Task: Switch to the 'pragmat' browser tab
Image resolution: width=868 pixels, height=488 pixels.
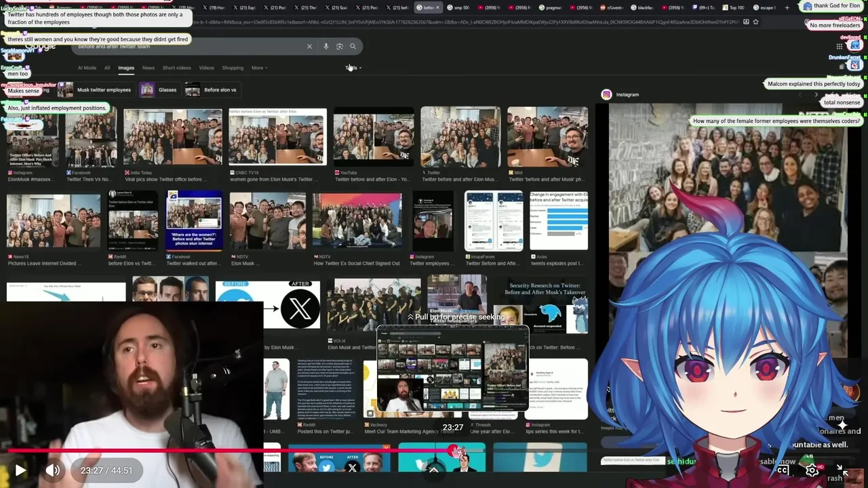Action: click(x=551, y=7)
